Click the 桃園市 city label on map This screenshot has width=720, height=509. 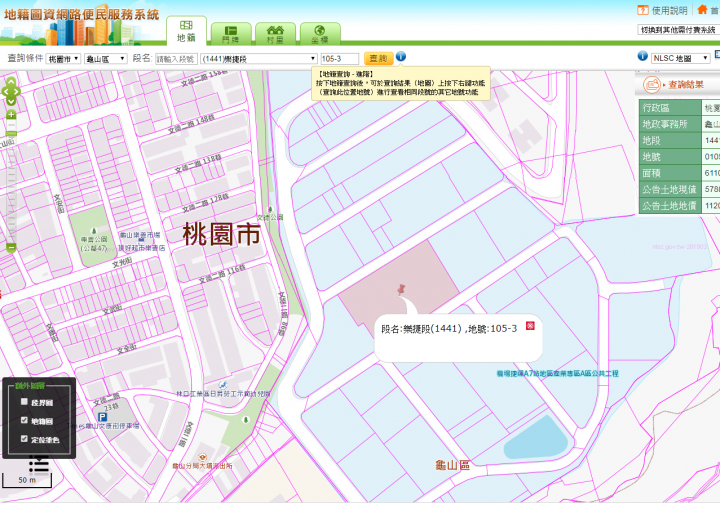pos(222,234)
